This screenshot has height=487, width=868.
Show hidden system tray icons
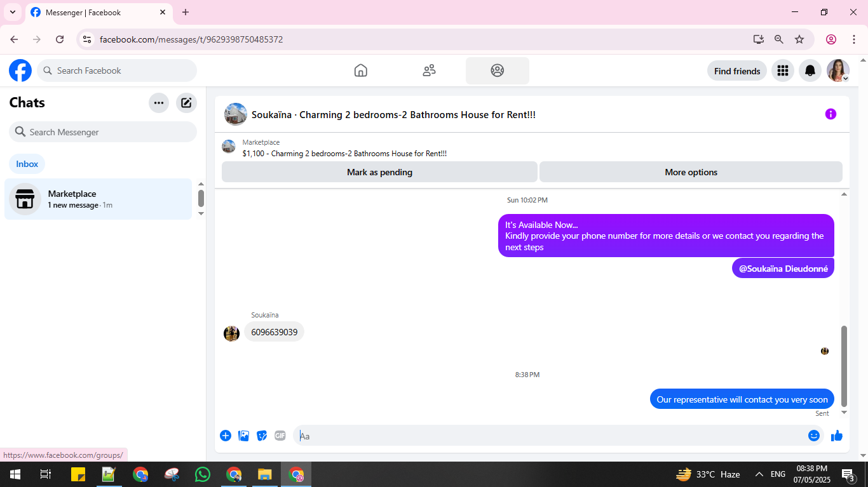759,474
